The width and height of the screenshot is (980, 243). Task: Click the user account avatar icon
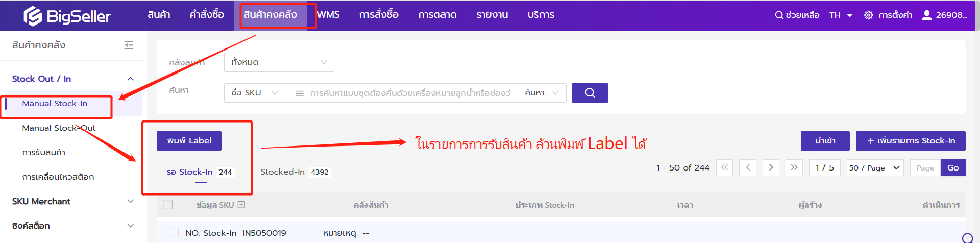(x=926, y=15)
